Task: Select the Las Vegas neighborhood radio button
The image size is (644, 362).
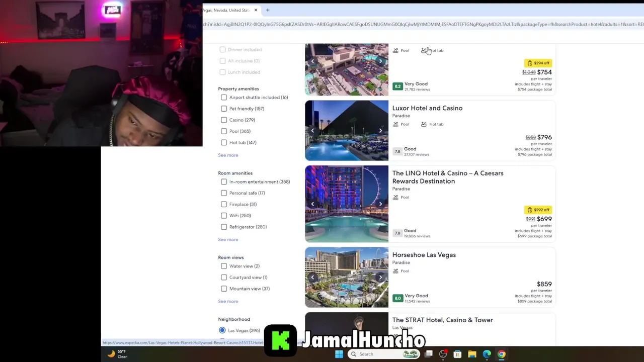Action: click(x=222, y=330)
